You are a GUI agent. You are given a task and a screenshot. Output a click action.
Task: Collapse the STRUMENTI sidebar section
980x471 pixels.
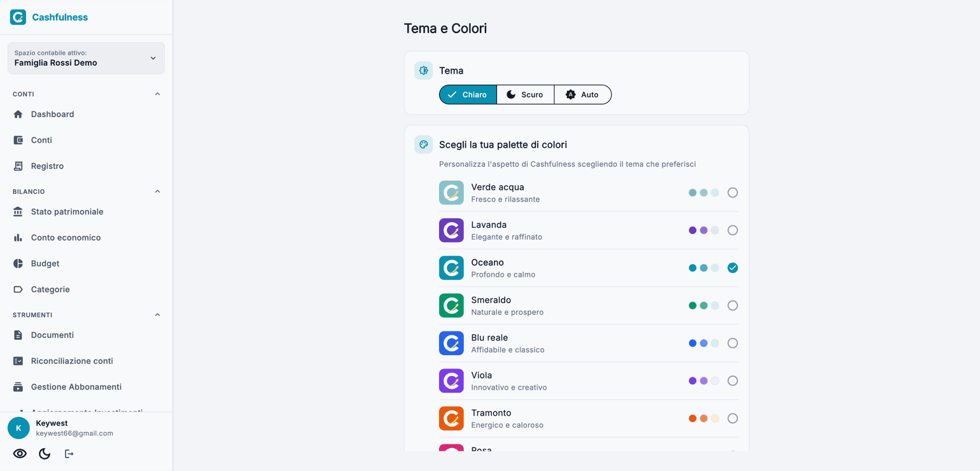pos(157,315)
